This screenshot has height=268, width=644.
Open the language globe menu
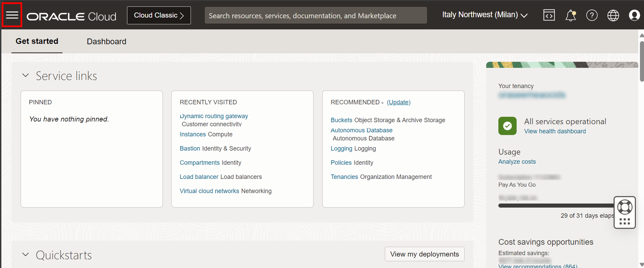[x=613, y=15]
